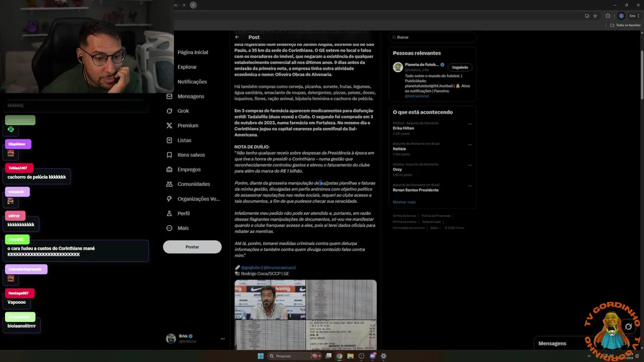Bookmark page with the star icon
This screenshot has height=362, width=644.
595,16
